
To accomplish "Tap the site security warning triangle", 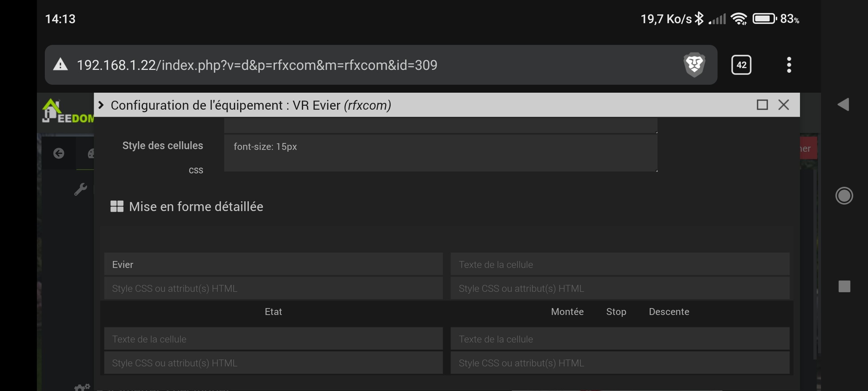I will [x=60, y=65].
